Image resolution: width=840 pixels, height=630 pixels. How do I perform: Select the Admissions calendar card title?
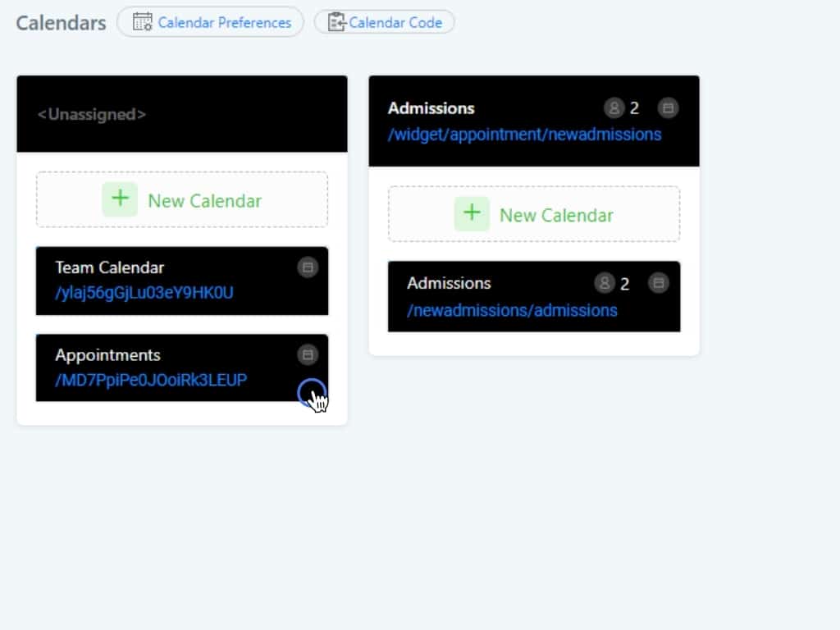point(449,283)
